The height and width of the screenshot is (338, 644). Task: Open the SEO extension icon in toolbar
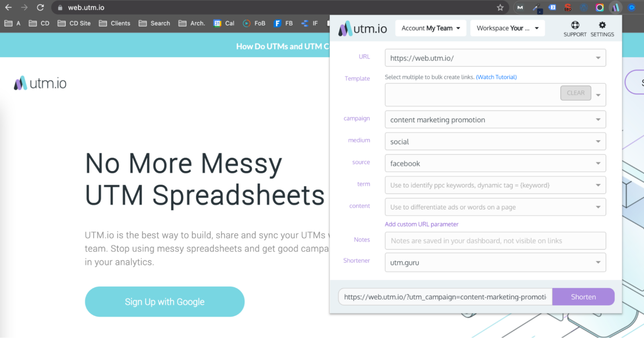pos(568,7)
